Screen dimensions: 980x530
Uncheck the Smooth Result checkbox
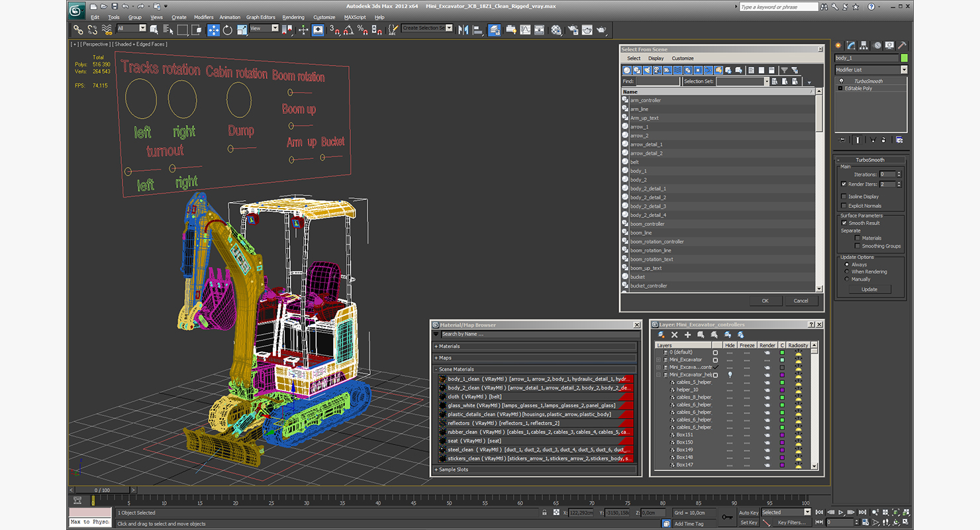pyautogui.click(x=844, y=223)
